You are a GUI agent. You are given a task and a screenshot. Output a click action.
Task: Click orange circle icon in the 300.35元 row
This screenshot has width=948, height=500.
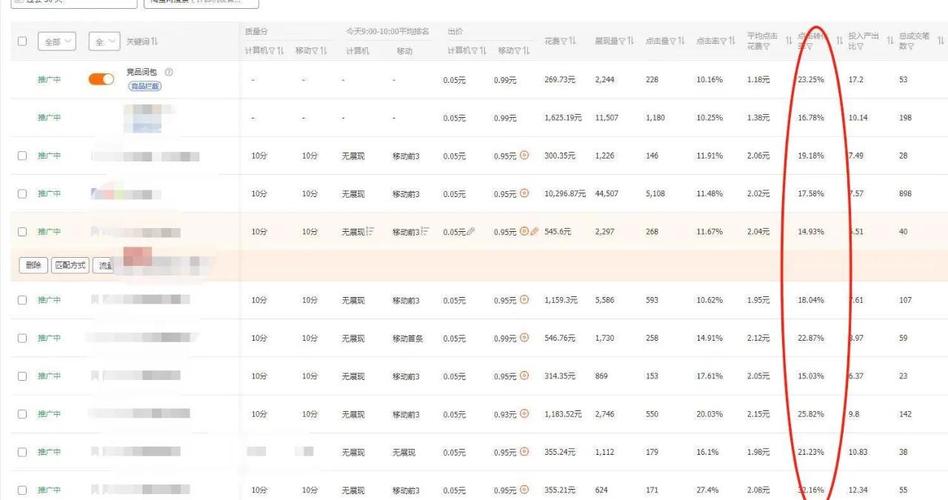point(524,155)
